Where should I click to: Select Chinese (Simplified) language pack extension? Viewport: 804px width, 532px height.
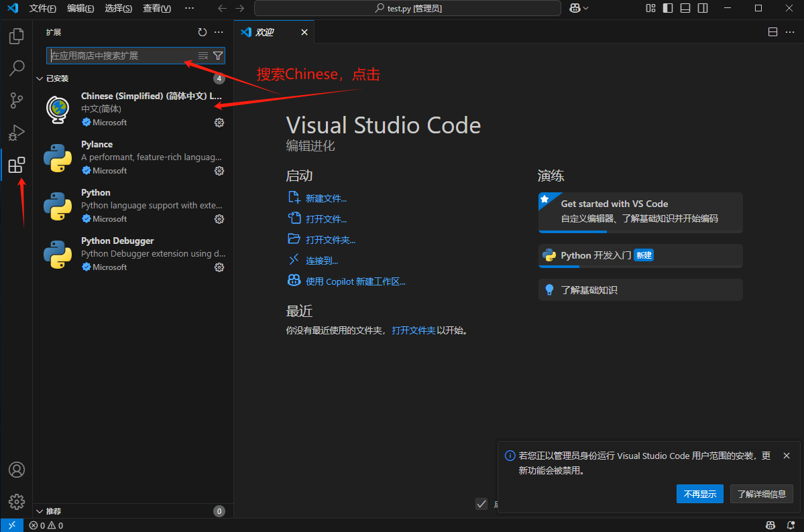point(133,109)
